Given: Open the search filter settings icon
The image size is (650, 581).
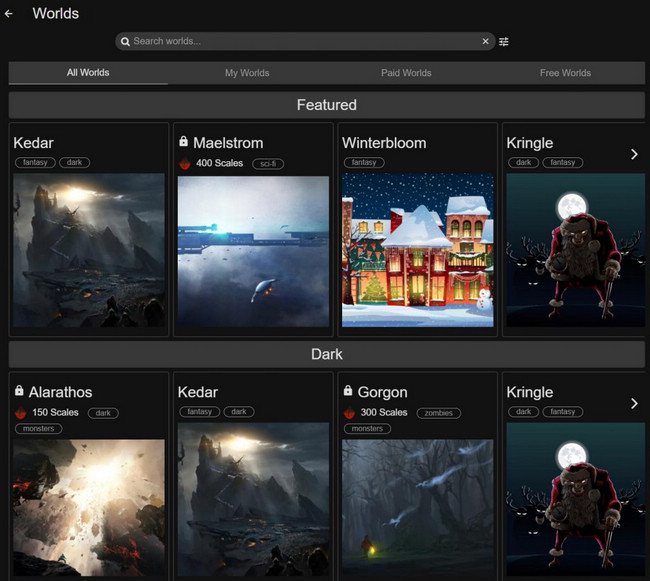Looking at the screenshot, I should point(504,42).
